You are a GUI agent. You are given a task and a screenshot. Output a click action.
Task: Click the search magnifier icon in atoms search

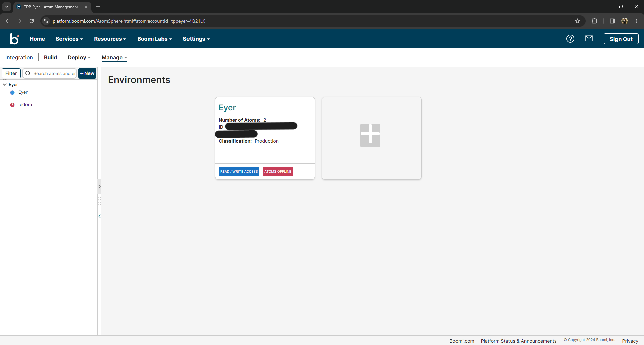point(28,73)
